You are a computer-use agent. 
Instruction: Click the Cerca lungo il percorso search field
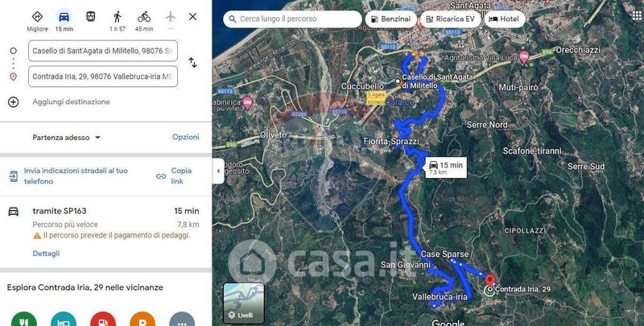pos(292,19)
